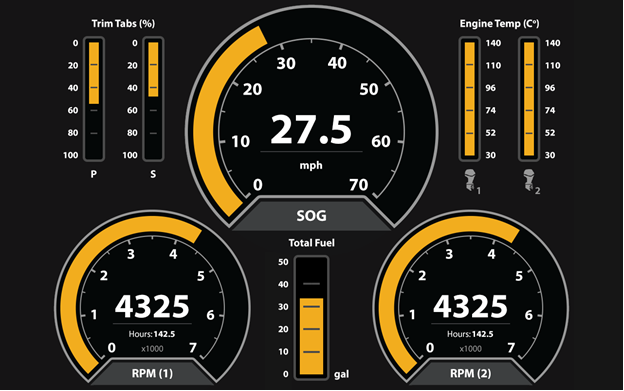Viewport: 624px width, 391px height.
Task: Tap the RPM (1) gauge label
Action: point(152,373)
